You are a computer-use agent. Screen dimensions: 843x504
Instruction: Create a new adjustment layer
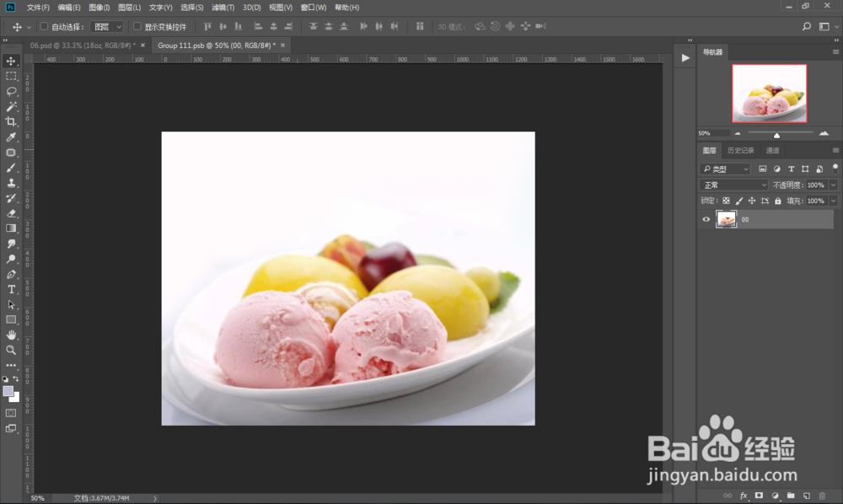tap(775, 496)
